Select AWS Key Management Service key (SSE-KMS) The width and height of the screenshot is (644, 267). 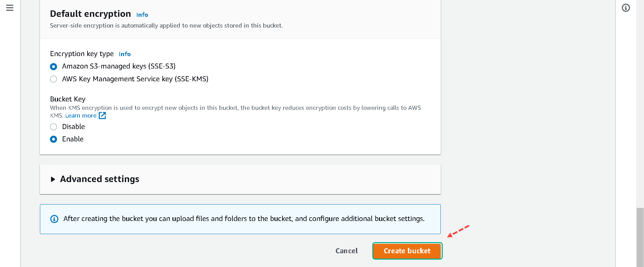click(53, 79)
